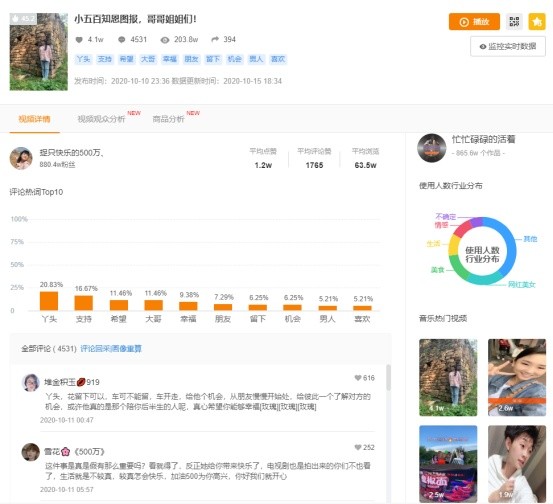The image size is (553, 504).
Task: Select the 丫头 keyword tag
Action: tap(84, 59)
